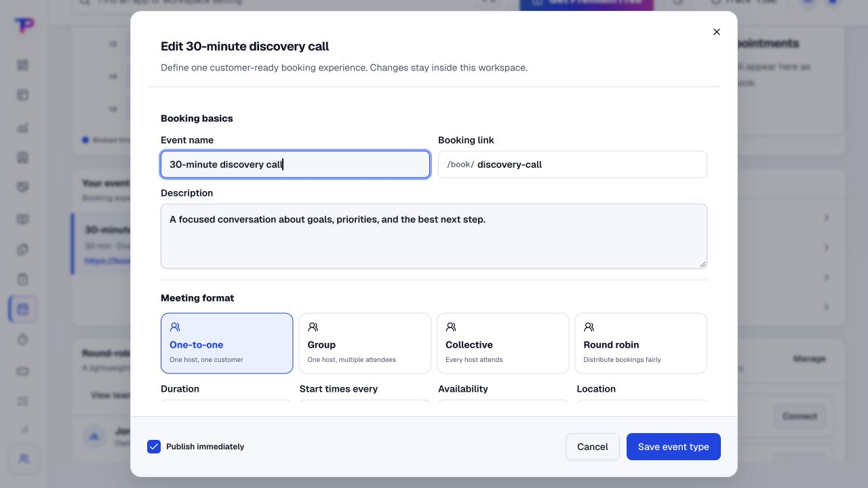
Task: Select the One-to-one meeting format
Action: click(x=227, y=343)
